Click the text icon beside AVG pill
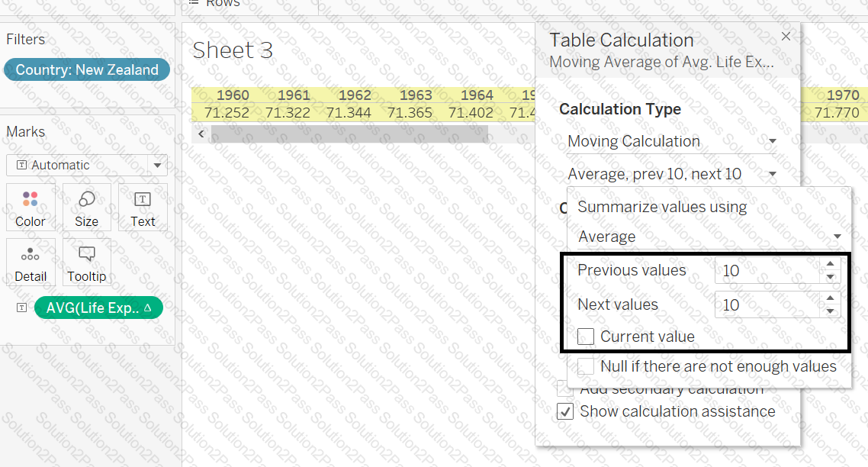The width and height of the screenshot is (868, 467). (21, 308)
